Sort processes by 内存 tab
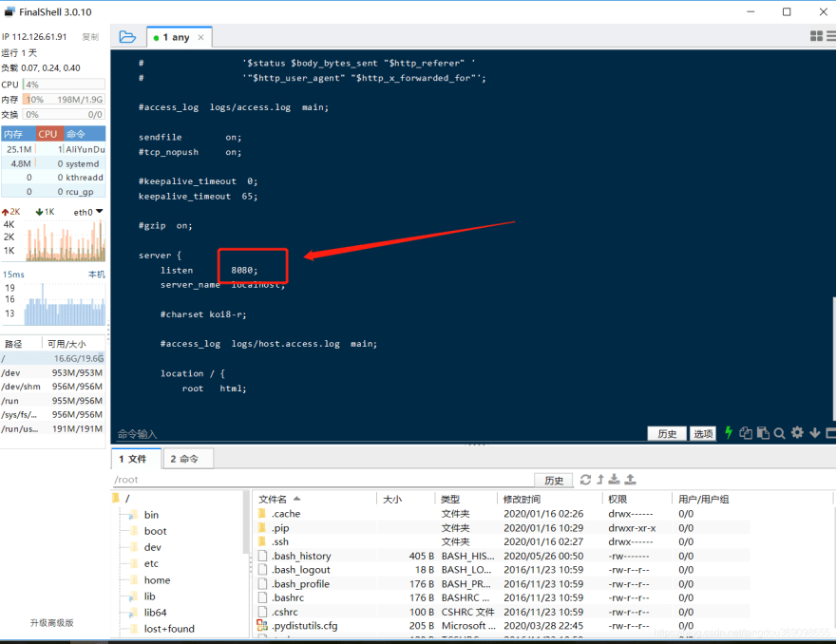This screenshot has width=836, height=644. click(18, 134)
